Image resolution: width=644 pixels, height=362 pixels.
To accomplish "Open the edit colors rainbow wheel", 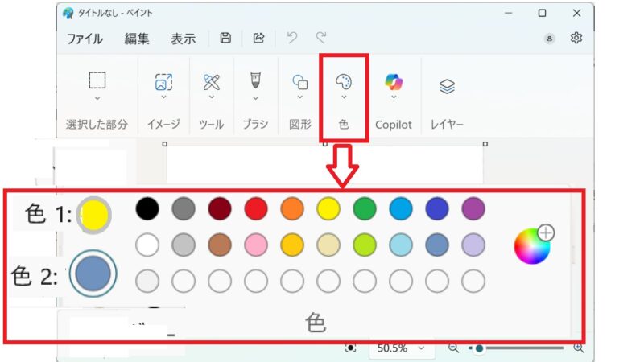I will click(532, 246).
